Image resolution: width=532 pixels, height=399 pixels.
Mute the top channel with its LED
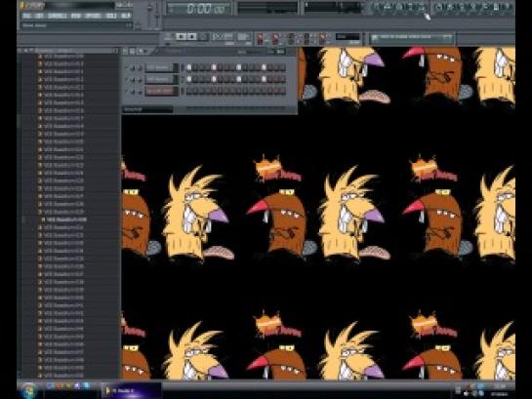point(127,67)
